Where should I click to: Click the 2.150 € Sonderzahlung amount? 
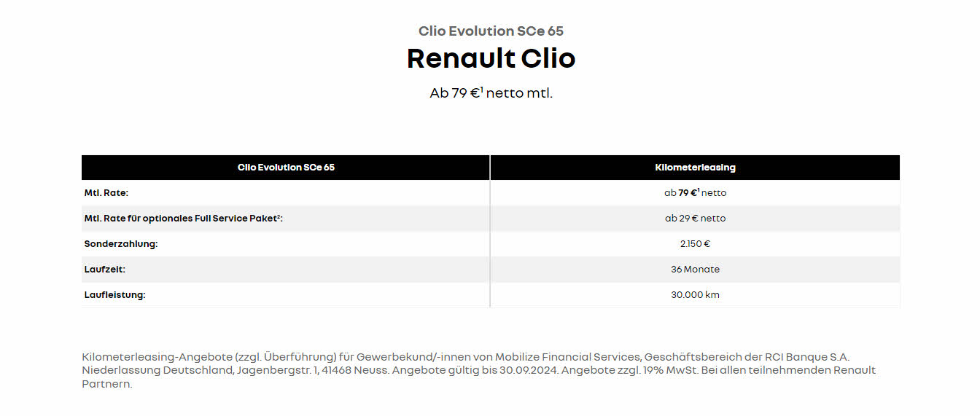695,244
